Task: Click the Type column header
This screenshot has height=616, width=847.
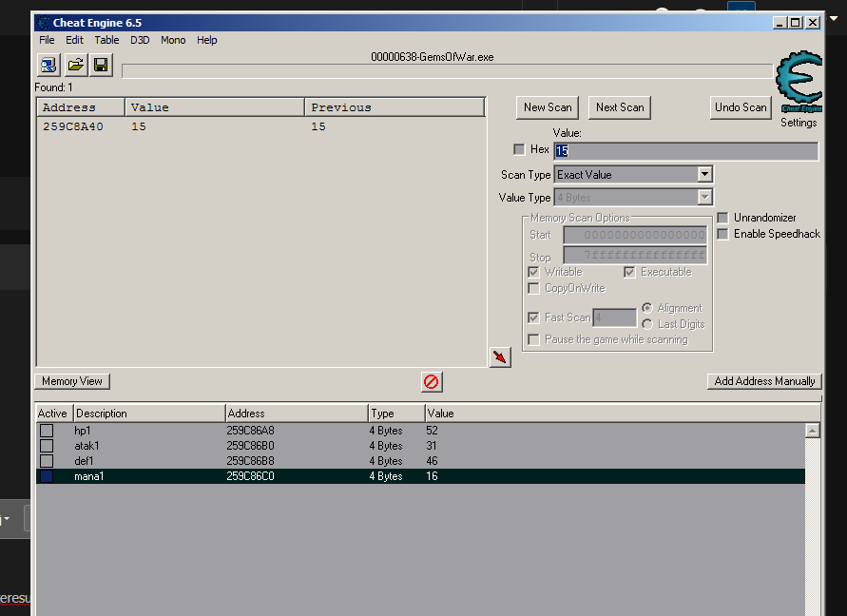Action: coord(396,414)
